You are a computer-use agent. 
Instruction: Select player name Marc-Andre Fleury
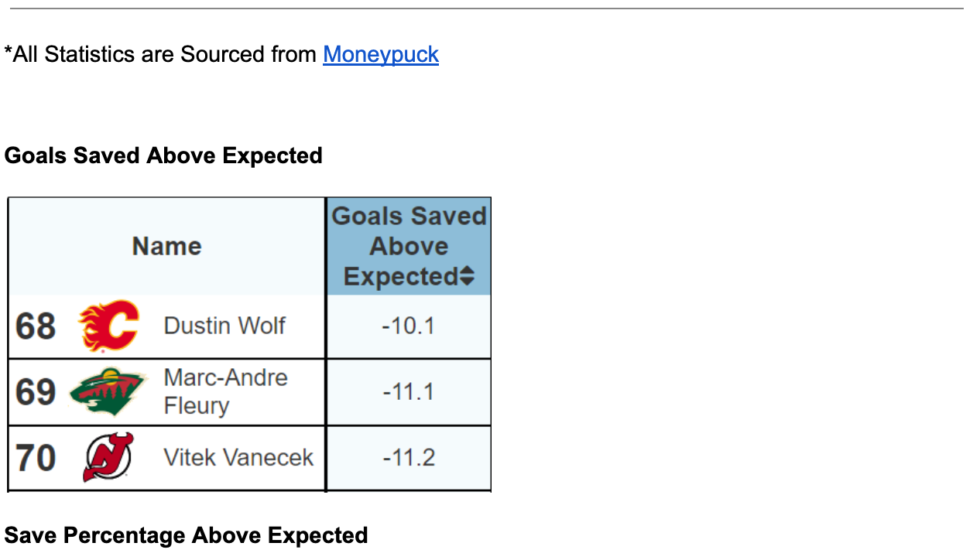pyautogui.click(x=225, y=391)
